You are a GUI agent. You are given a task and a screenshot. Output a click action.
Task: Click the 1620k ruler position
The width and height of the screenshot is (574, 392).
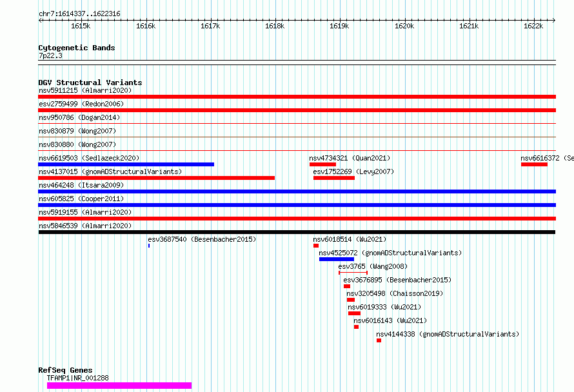404,26
